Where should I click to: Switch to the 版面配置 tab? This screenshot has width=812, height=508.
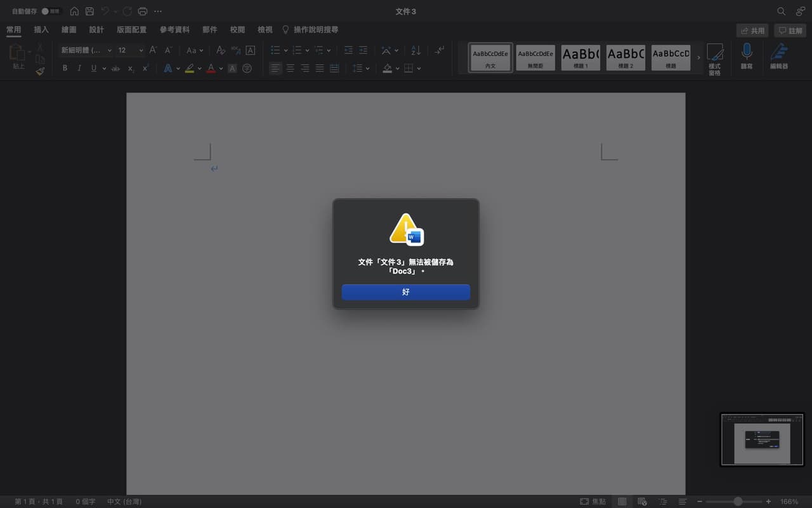click(x=131, y=30)
